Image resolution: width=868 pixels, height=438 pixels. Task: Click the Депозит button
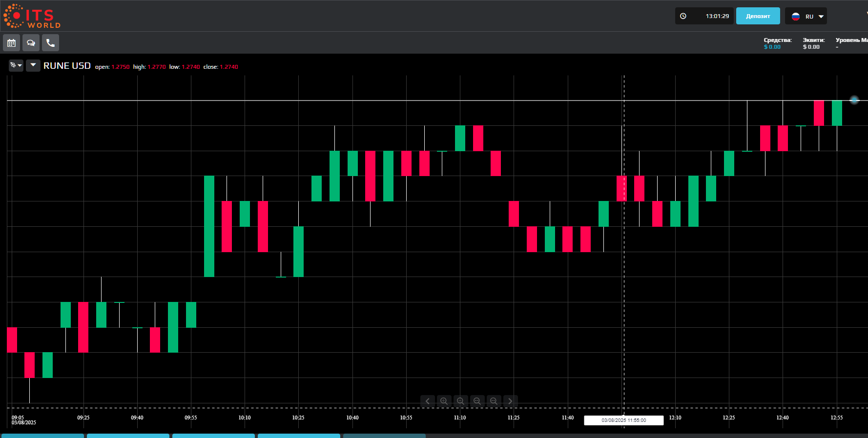[758, 16]
